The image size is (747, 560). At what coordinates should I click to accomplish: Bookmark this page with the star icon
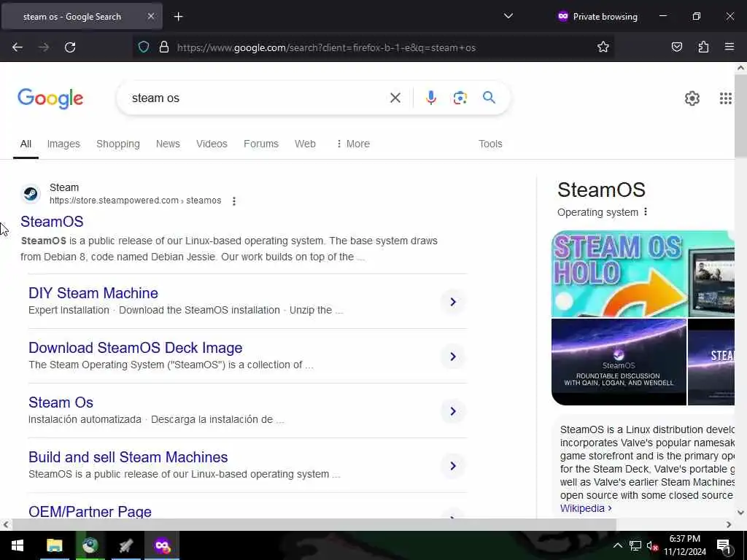603,47
